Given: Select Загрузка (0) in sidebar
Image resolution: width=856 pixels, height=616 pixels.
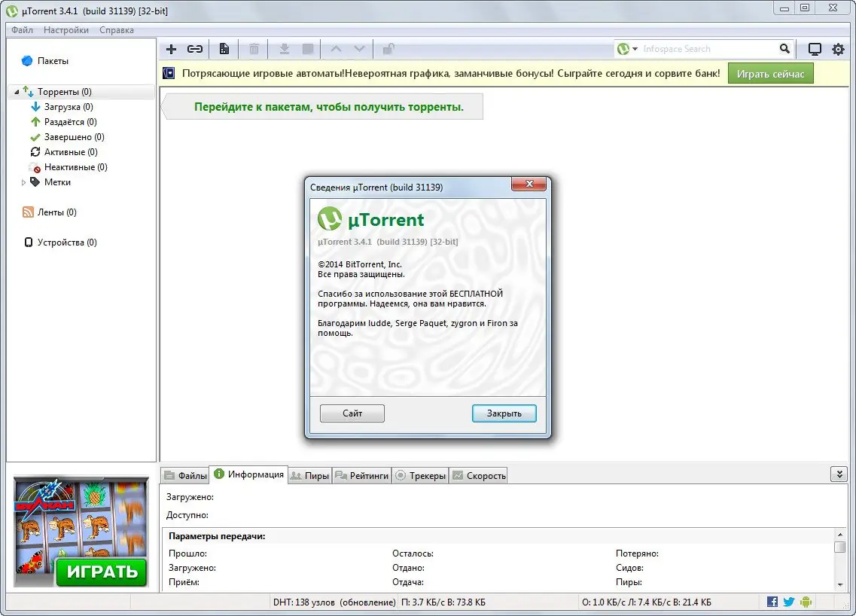Looking at the screenshot, I should (x=69, y=106).
